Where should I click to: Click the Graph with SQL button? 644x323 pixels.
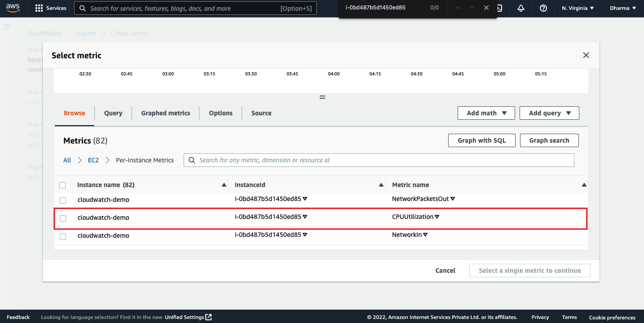coord(482,140)
